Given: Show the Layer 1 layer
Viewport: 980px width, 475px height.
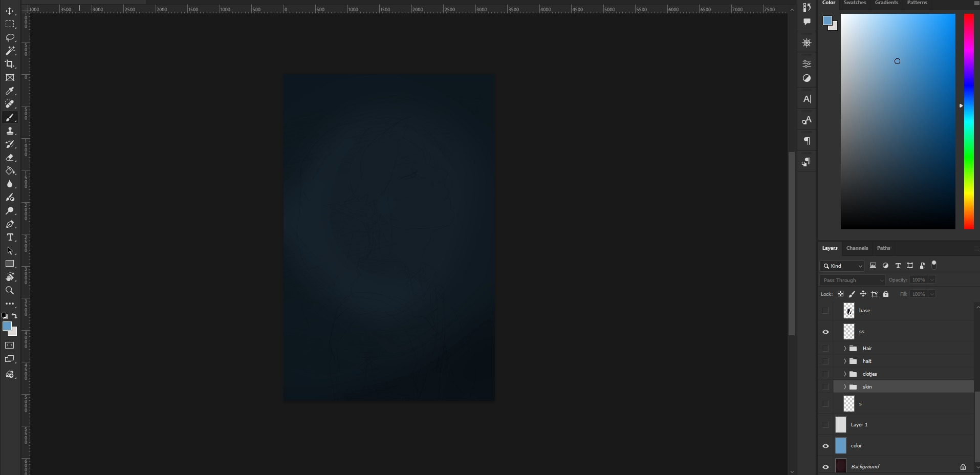Looking at the screenshot, I should point(825,425).
